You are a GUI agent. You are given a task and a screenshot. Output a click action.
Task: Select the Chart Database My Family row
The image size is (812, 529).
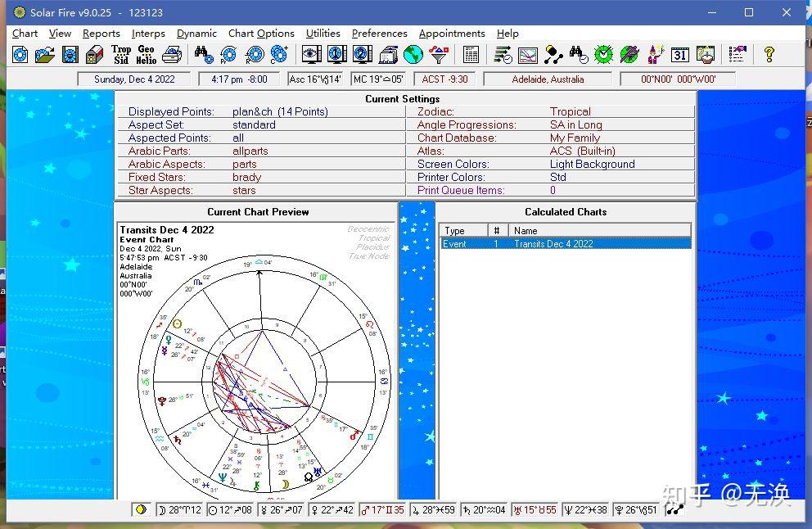551,138
